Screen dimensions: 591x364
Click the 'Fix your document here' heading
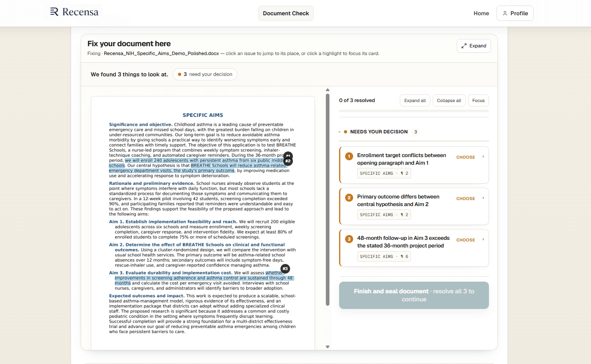point(129,44)
